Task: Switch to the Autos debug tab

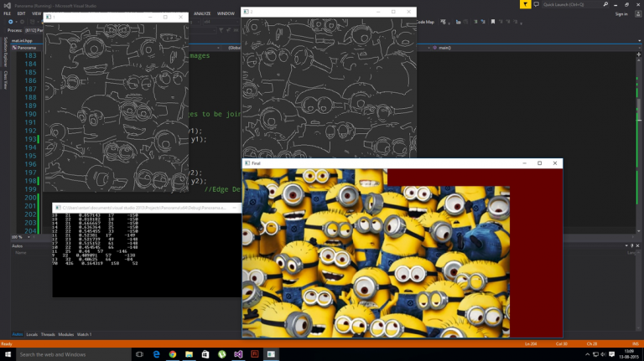Action: (18, 334)
